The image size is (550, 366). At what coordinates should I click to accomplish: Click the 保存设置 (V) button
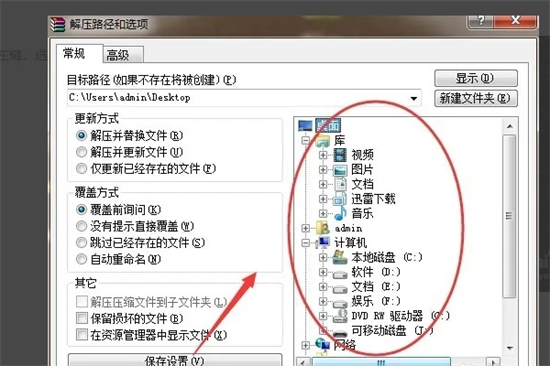(x=175, y=360)
